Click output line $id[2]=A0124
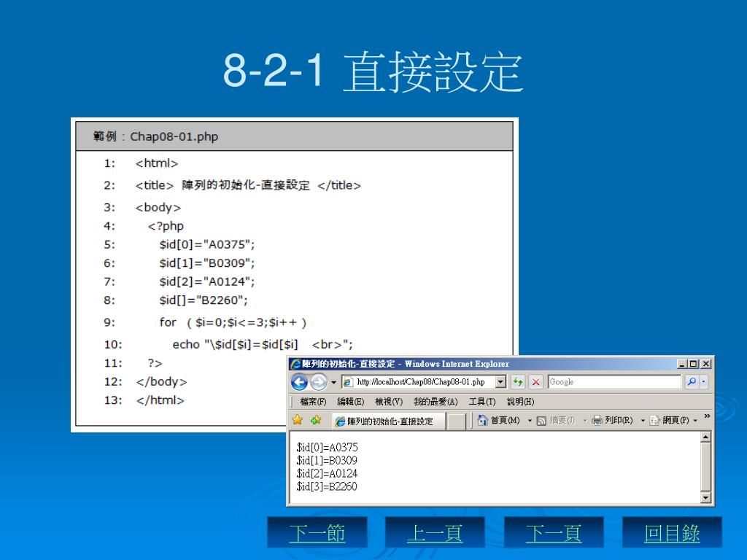 click(327, 473)
